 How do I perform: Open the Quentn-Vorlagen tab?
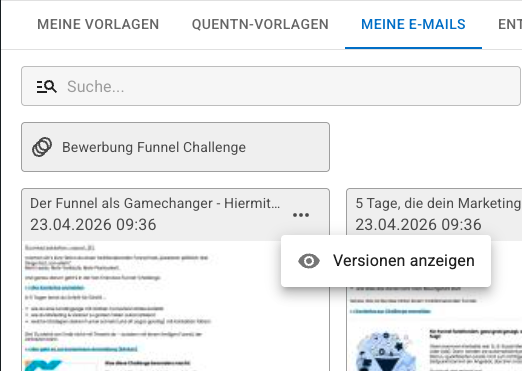coord(260,24)
